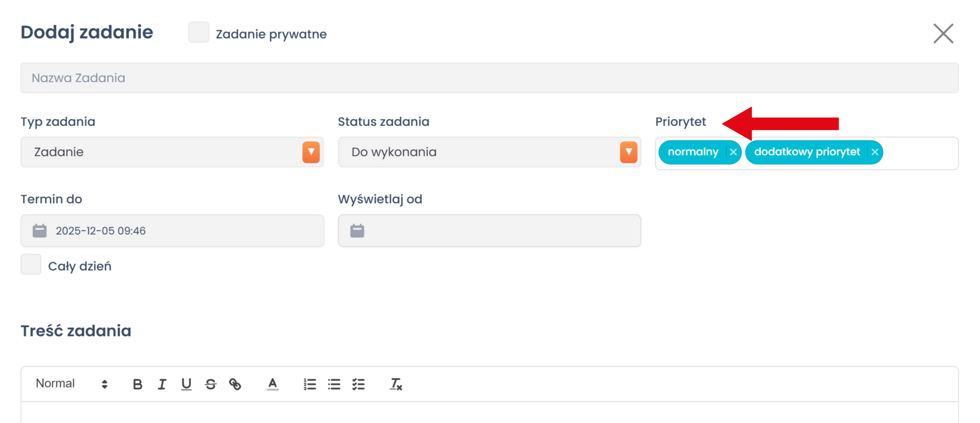
Task: Open the text color picker
Action: point(273,384)
